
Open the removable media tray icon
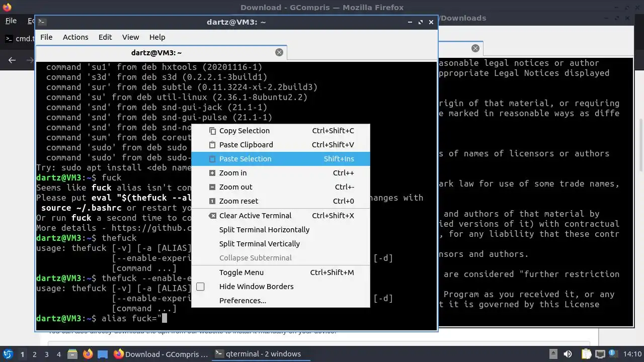coord(553,354)
